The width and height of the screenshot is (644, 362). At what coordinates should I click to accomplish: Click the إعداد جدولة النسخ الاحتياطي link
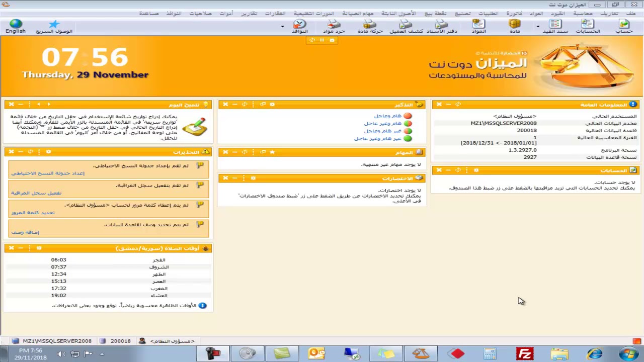pos(48,173)
